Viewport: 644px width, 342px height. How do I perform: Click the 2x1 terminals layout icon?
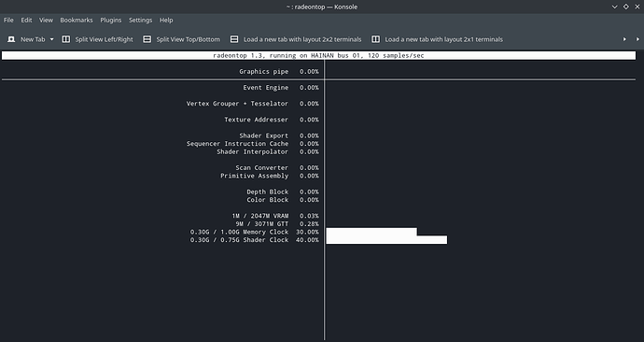(x=375, y=39)
